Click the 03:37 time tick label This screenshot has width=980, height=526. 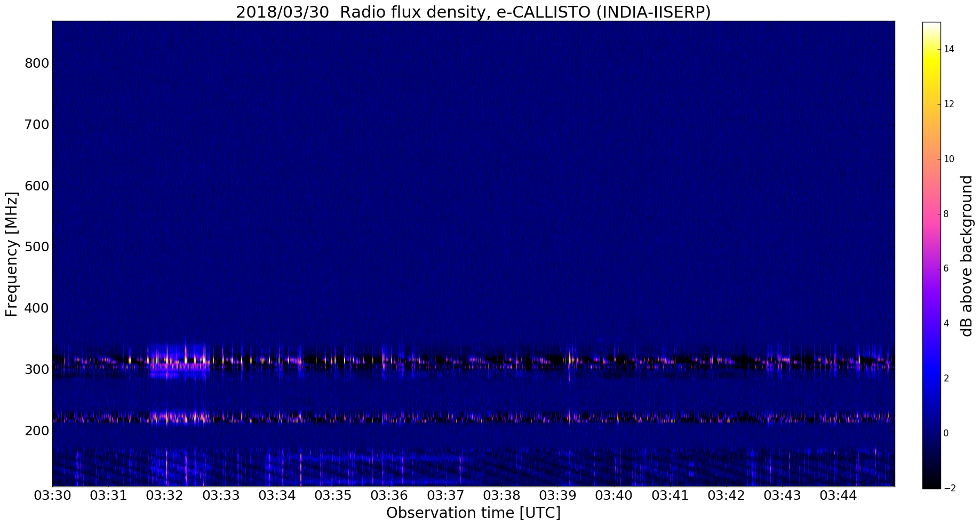(x=445, y=496)
